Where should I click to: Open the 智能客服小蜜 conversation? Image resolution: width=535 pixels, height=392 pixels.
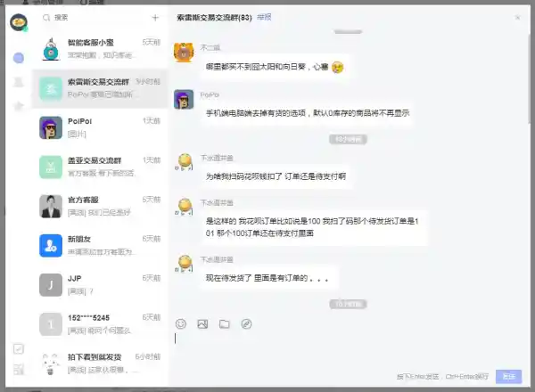[100, 49]
